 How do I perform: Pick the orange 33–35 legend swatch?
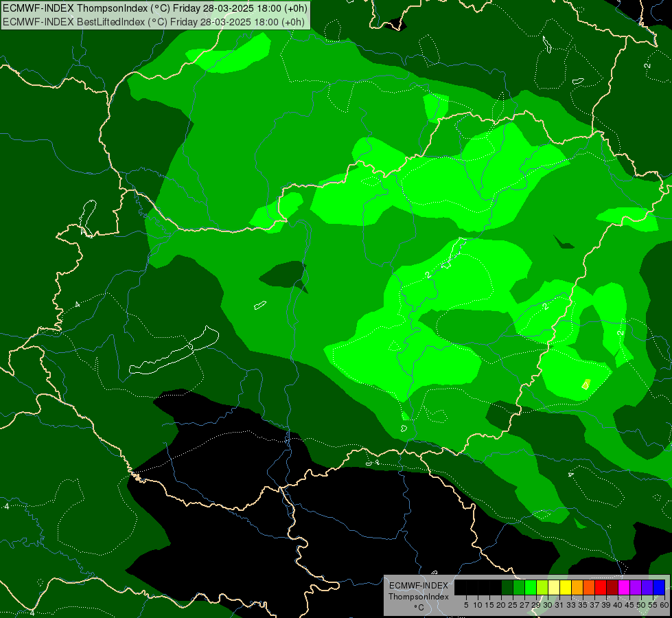(577, 587)
